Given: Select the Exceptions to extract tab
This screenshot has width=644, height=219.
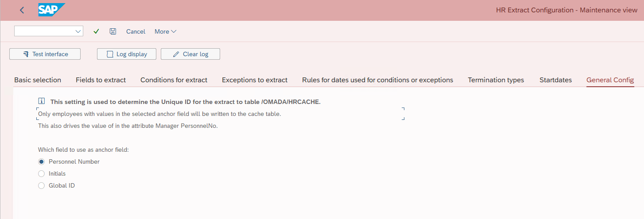Looking at the screenshot, I should [255, 80].
